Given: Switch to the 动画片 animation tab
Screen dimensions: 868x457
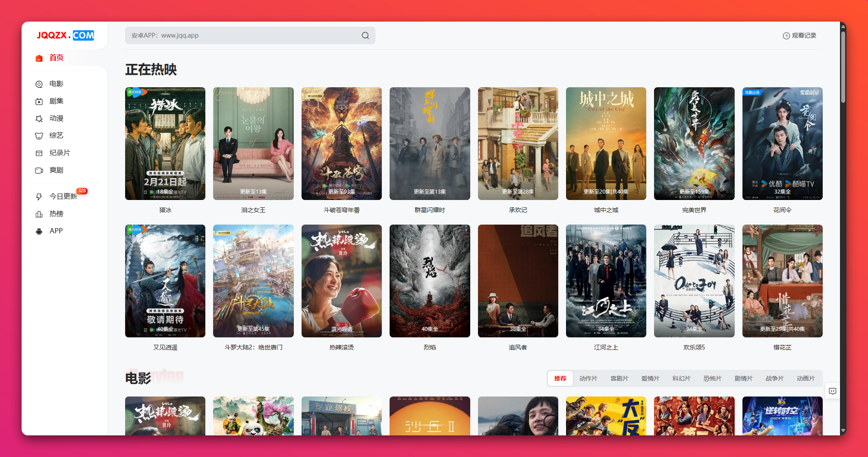Looking at the screenshot, I should tap(805, 378).
